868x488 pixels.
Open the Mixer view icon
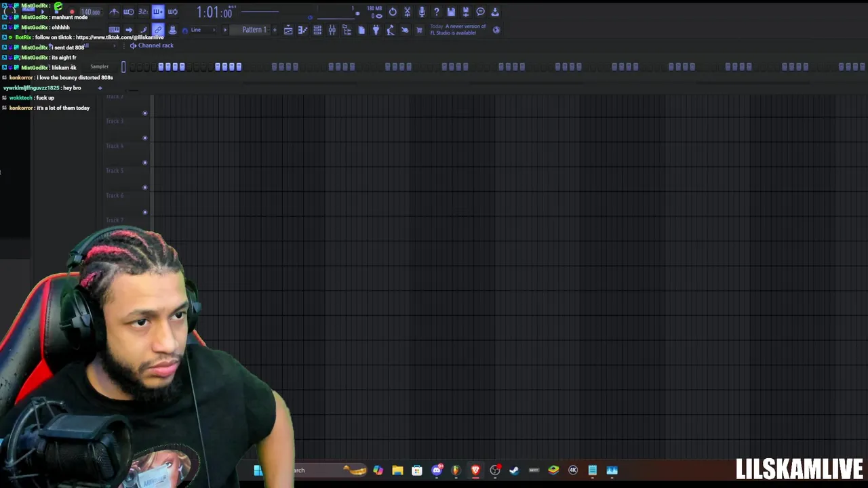click(x=332, y=30)
